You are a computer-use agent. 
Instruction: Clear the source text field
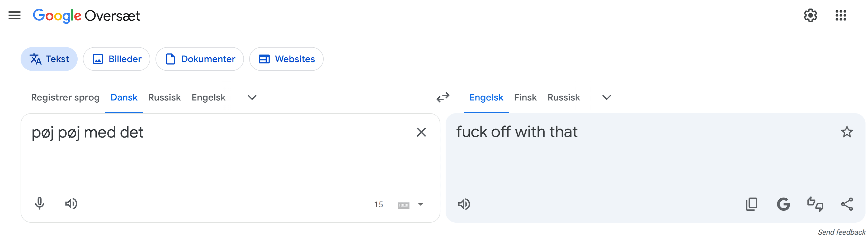click(x=421, y=132)
